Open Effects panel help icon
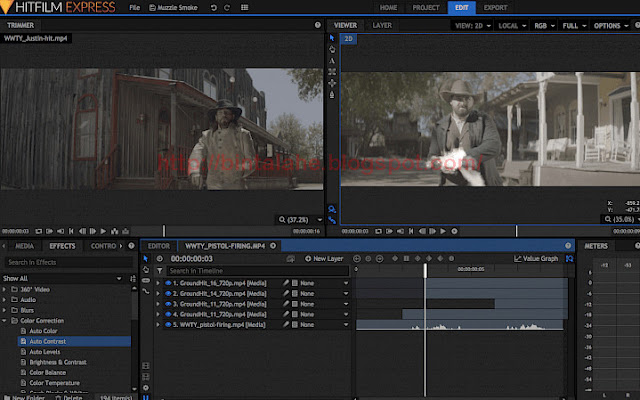This screenshot has height=400, width=640. click(x=131, y=246)
